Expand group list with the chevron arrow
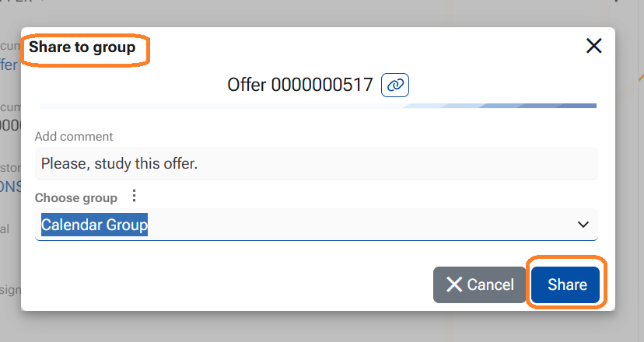Screen dimensions: 644x342 pos(583,225)
